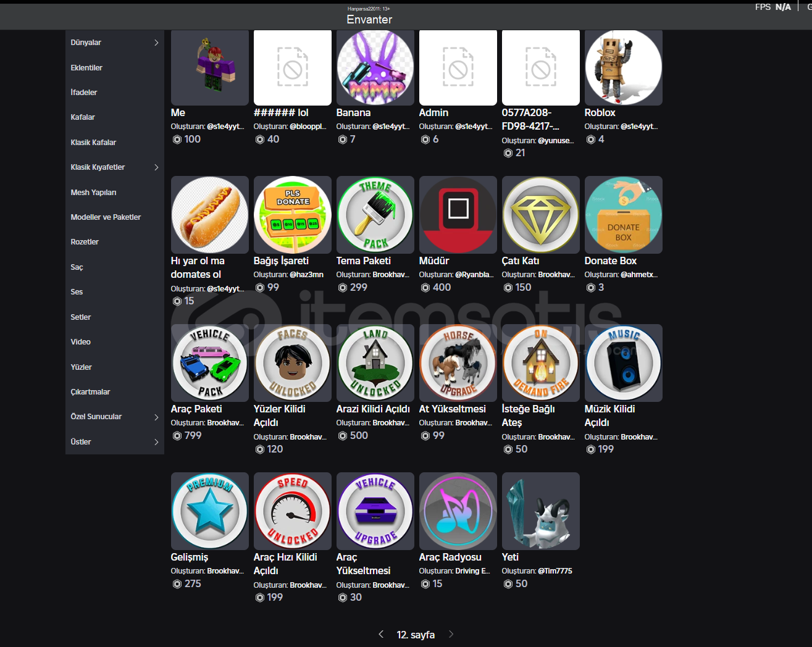
Task: Open the Vehicle Upgrade purple car icon
Action: (x=375, y=511)
